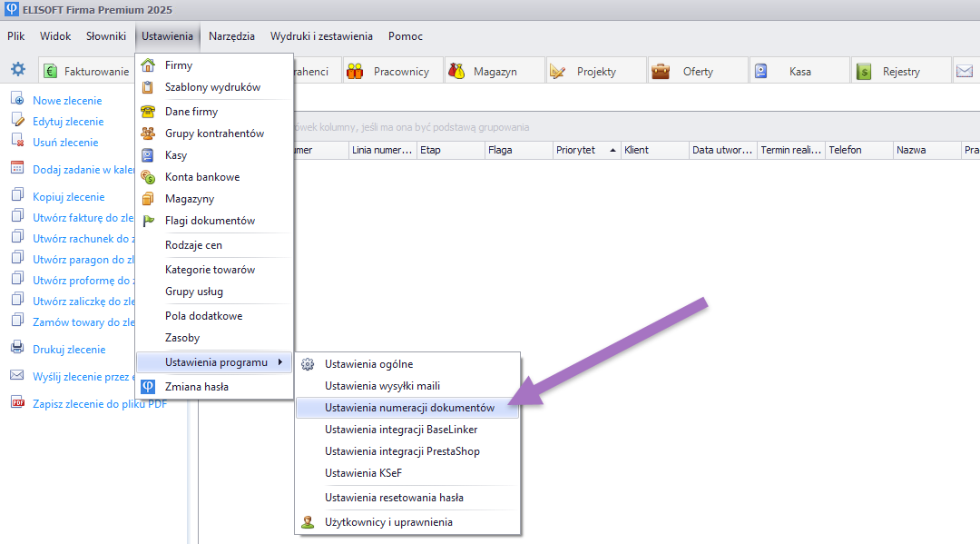
Task: Click the gear settings icon in toolbar
Action: point(17,70)
